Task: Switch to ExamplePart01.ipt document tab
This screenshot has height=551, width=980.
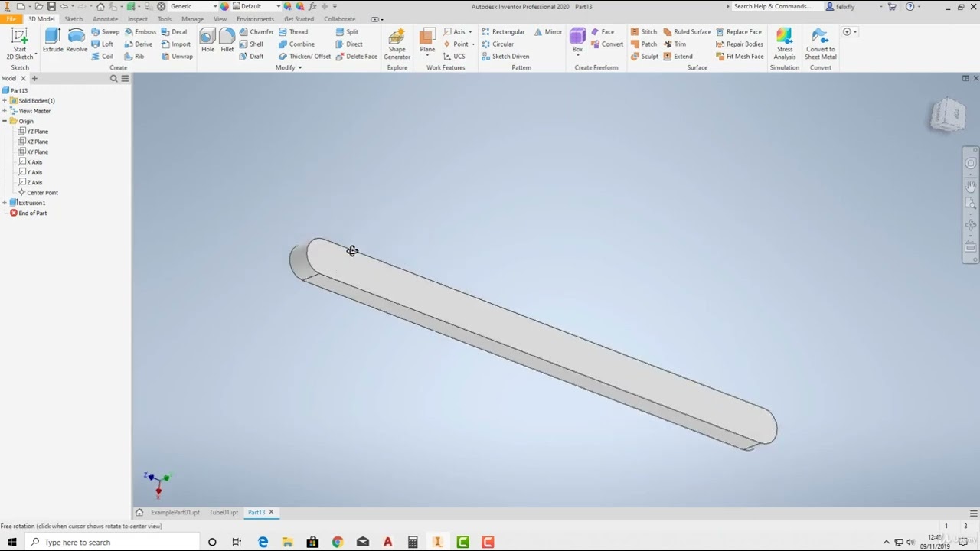Action: click(x=175, y=512)
